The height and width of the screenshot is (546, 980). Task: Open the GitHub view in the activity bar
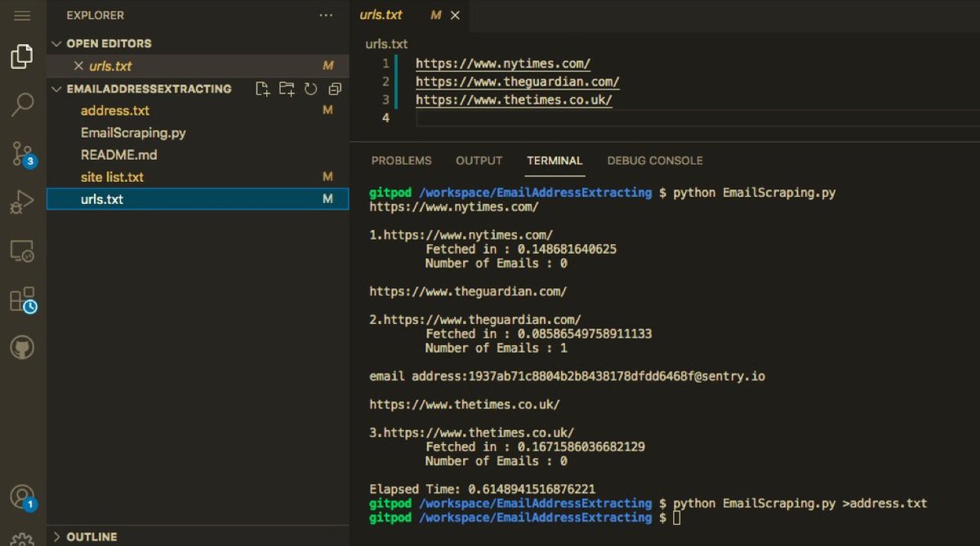pyautogui.click(x=22, y=349)
